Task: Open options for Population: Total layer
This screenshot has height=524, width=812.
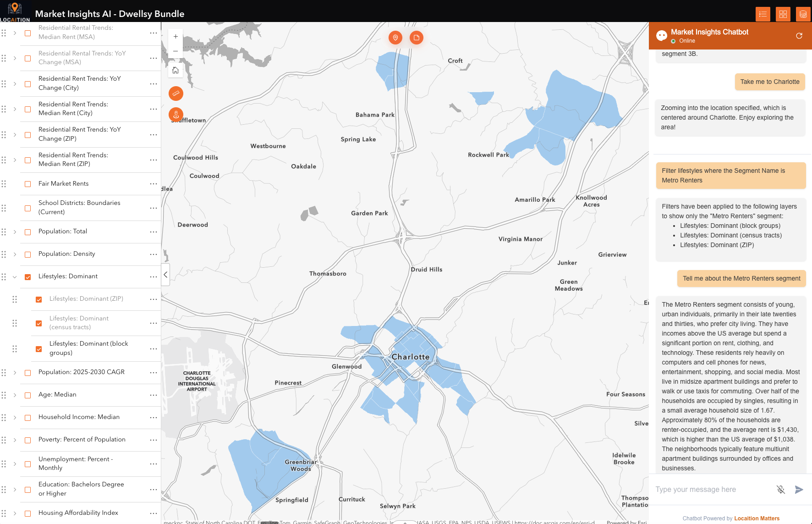Action: (154, 232)
